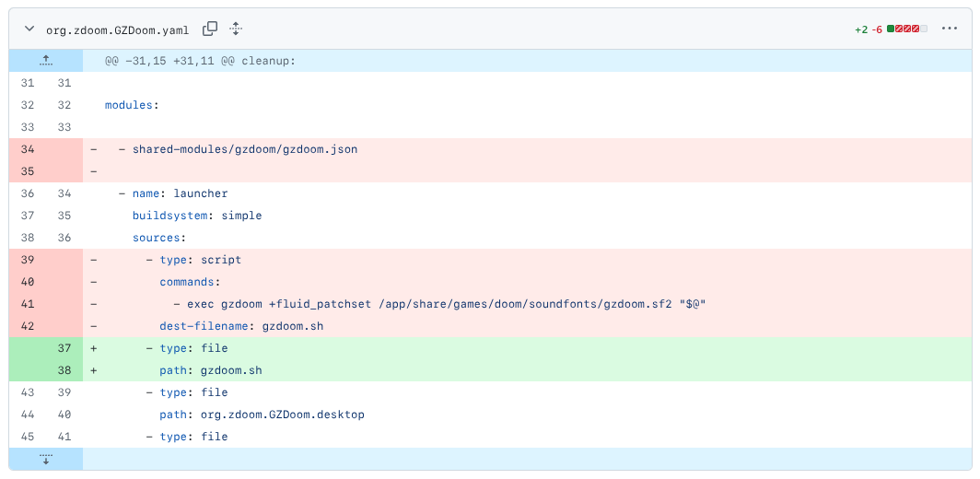Screen dimensions: 980x479
Task: Select new line number 32
Action: coord(64,105)
